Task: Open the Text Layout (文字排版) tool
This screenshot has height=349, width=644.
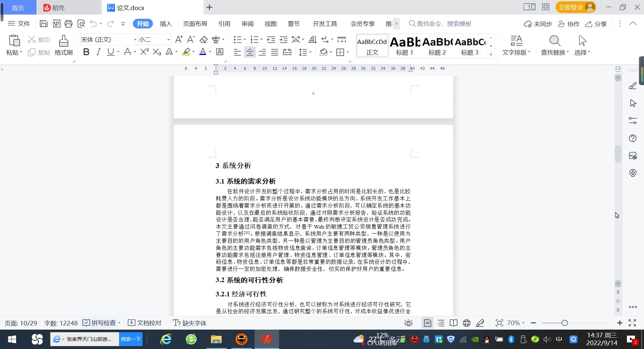Action: click(x=516, y=45)
